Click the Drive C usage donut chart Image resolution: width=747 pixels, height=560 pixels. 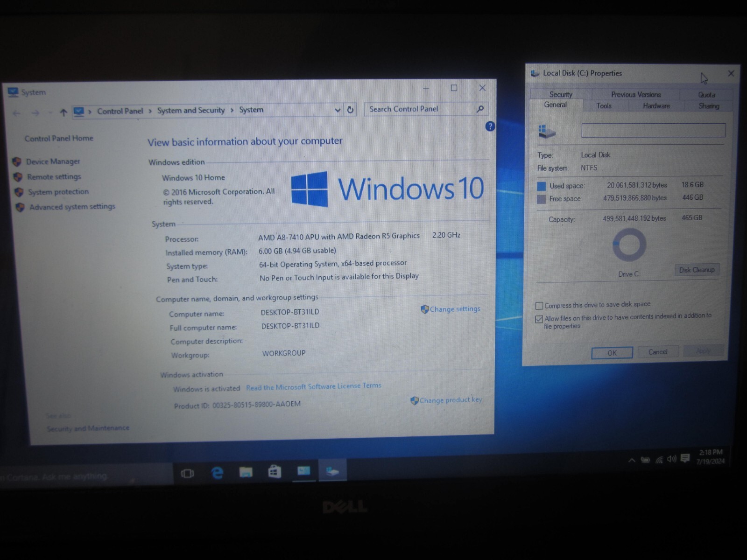tap(629, 245)
